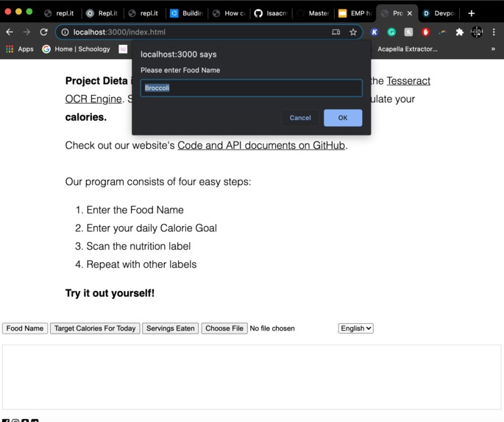This screenshot has height=422, width=504.
Task: Switch to the Devpo tab
Action: (x=439, y=13)
